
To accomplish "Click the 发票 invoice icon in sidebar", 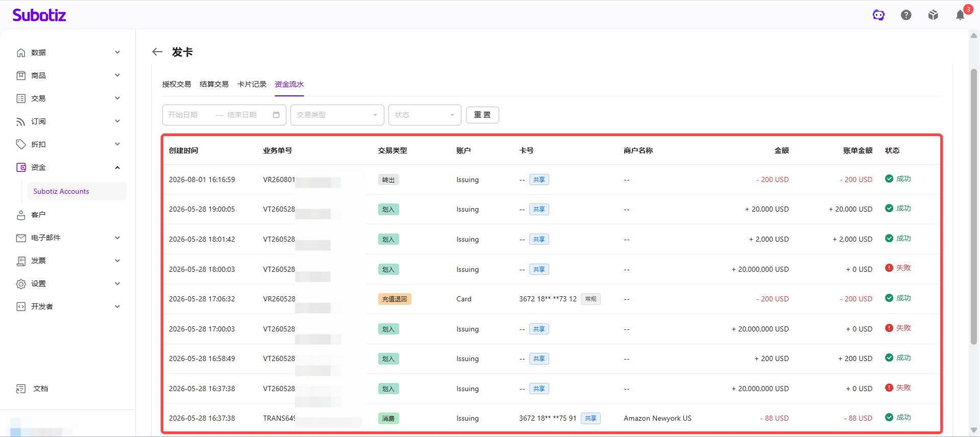I will (x=21, y=261).
